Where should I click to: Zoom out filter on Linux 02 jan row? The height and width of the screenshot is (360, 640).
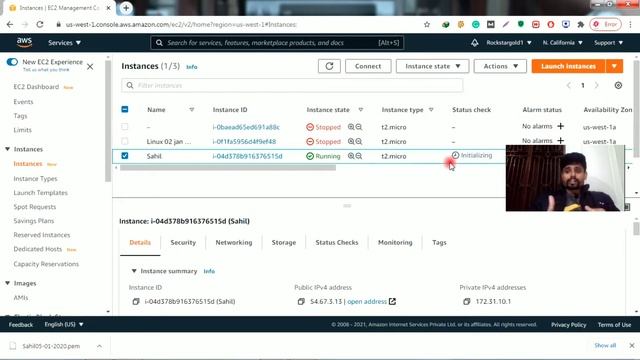click(359, 141)
